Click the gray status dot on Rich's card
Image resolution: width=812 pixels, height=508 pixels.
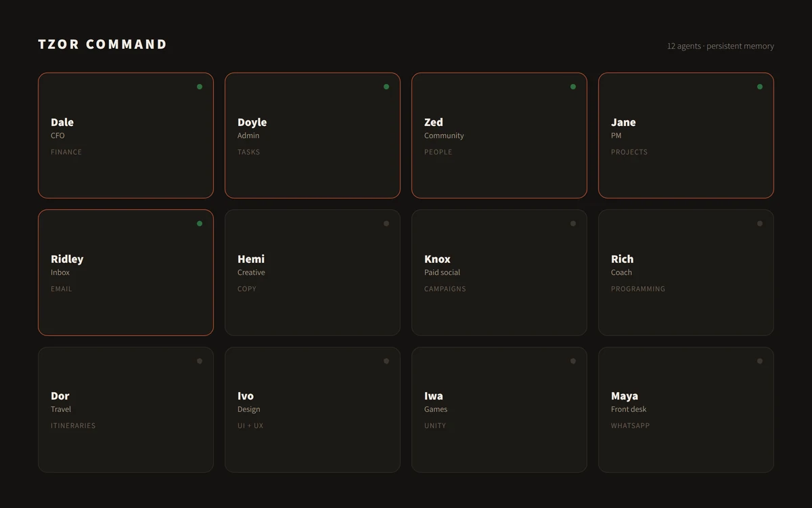(760, 224)
